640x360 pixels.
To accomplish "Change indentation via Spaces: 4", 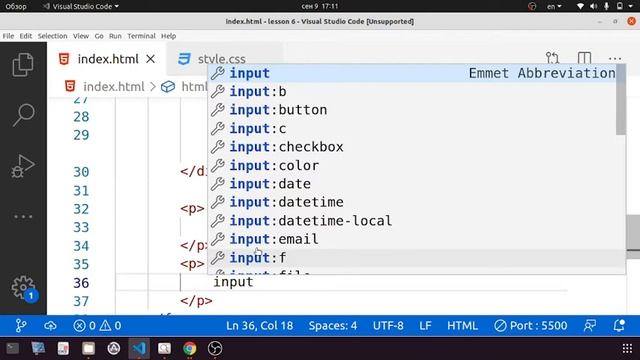I will 333,325.
